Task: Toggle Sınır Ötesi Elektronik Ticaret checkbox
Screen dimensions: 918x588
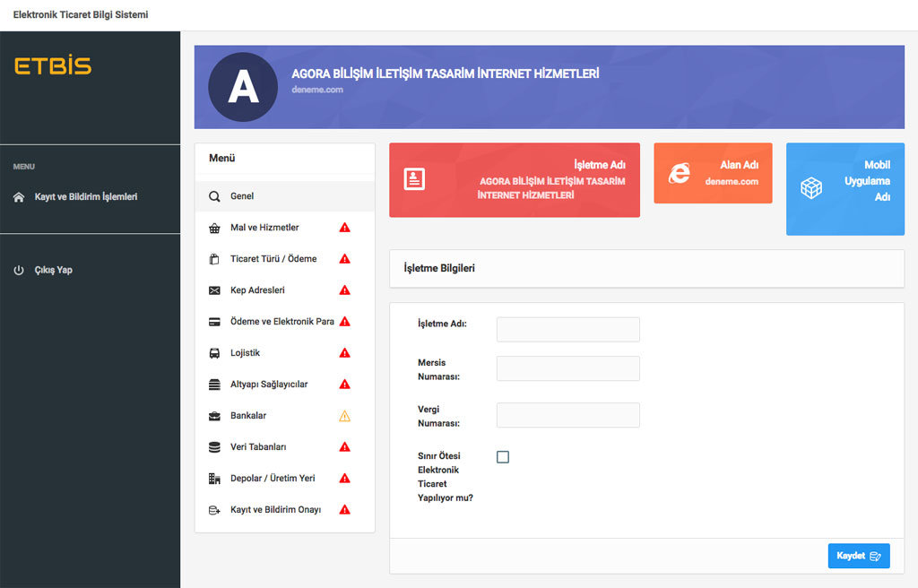Action: pyautogui.click(x=503, y=457)
